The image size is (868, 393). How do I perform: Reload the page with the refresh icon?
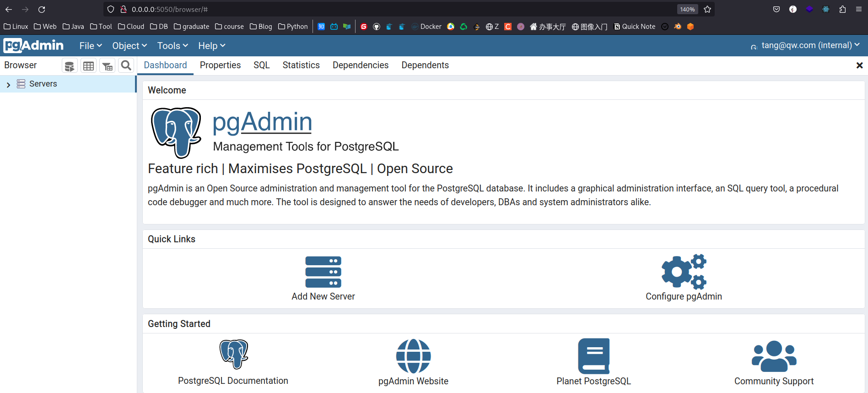(42, 9)
